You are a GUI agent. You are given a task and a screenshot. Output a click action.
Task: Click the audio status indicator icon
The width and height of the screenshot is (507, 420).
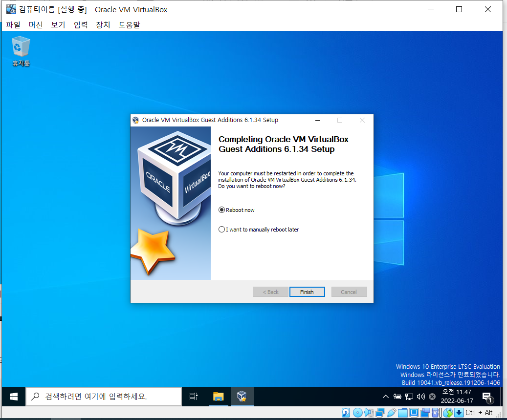click(369, 413)
